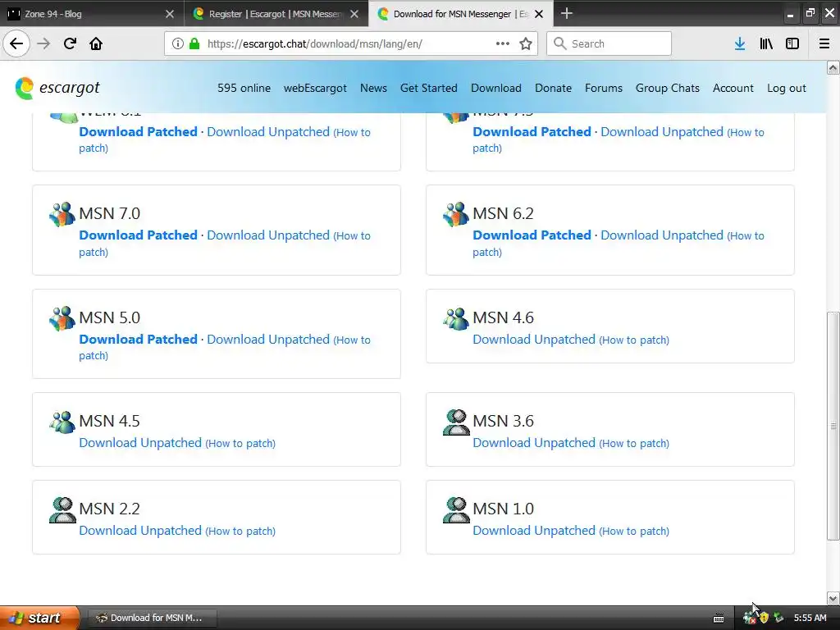Click the MSN 6.2 messenger icon
840x630 pixels.
456,214
